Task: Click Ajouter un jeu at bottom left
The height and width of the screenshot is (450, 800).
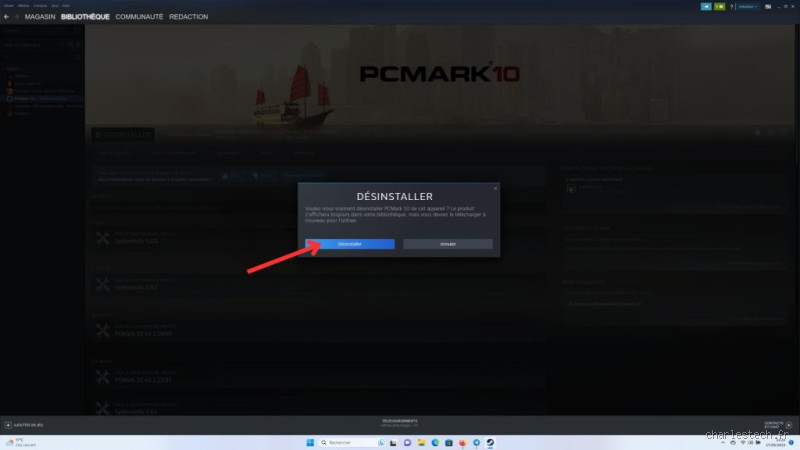Action: tap(24, 425)
